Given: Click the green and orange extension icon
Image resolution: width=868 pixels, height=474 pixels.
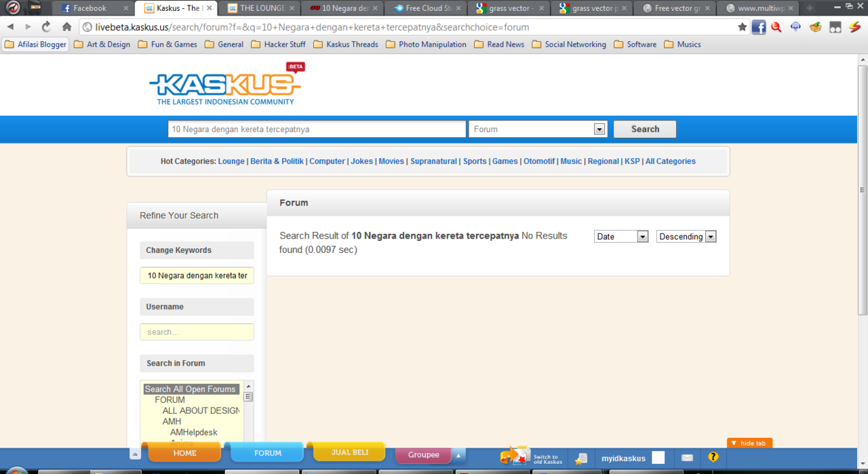Looking at the screenshot, I should pyautogui.click(x=815, y=27).
